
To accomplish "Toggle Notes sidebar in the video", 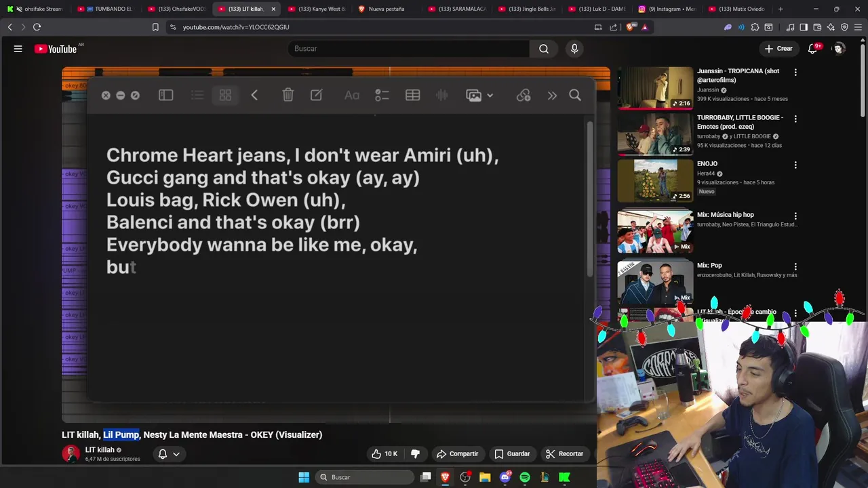I will 166,96.
